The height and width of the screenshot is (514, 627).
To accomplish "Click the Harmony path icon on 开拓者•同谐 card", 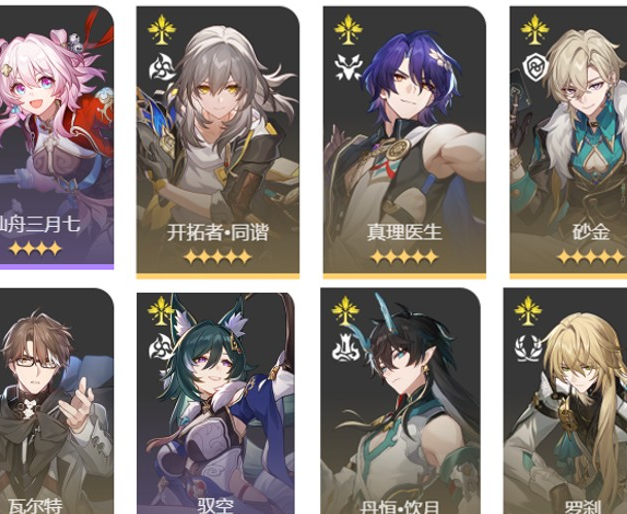I will pyautogui.click(x=162, y=67).
